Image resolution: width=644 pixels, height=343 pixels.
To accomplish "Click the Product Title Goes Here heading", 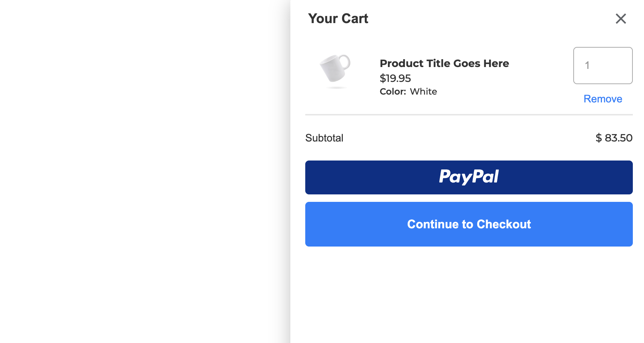I will pyautogui.click(x=444, y=63).
